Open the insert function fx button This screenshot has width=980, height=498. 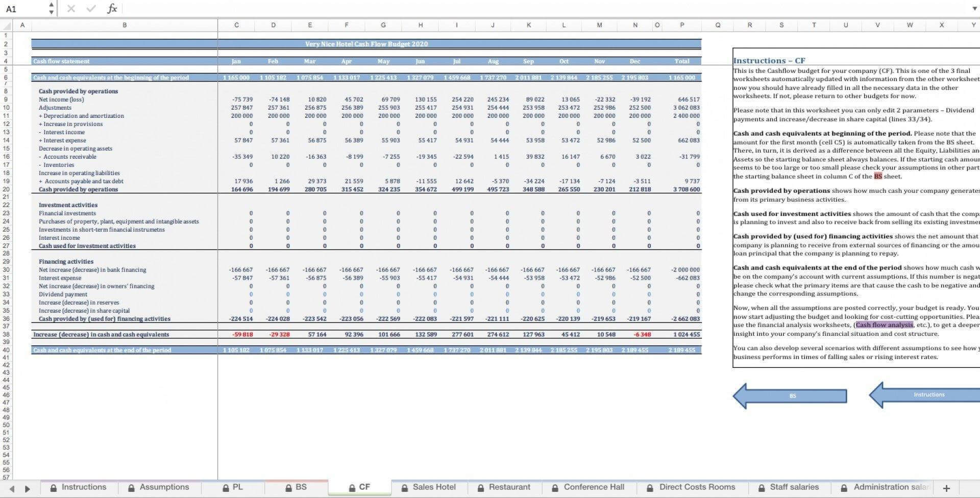112,9
